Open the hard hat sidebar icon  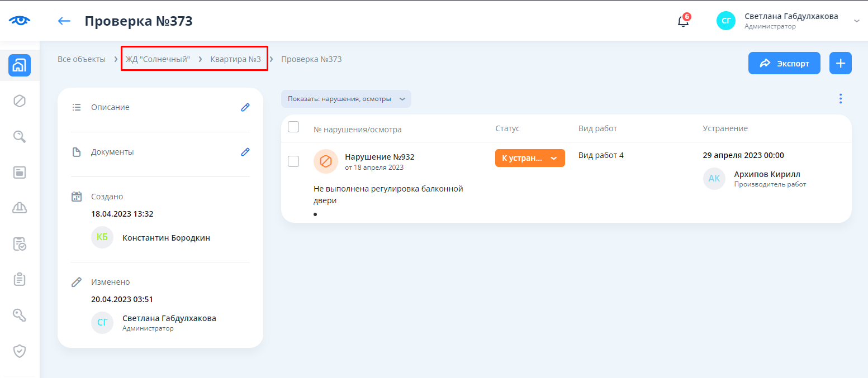pyautogui.click(x=20, y=208)
